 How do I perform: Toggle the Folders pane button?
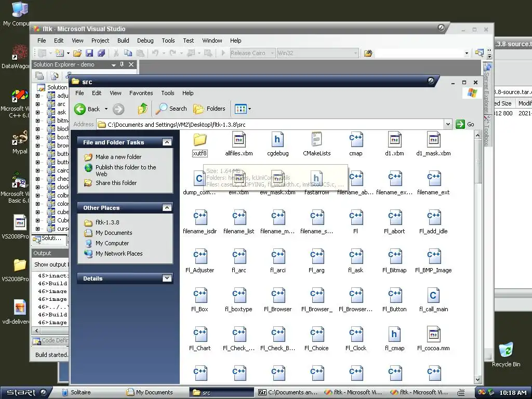(x=209, y=109)
